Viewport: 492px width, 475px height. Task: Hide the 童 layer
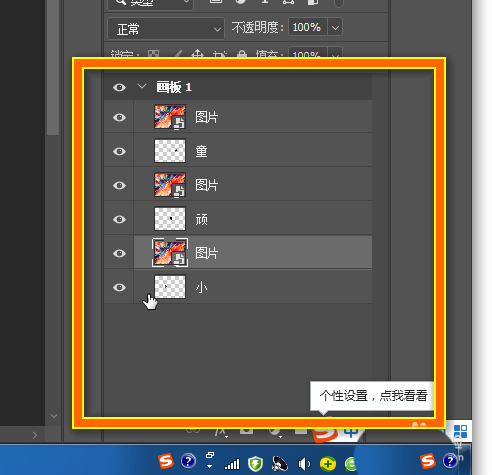click(x=119, y=151)
